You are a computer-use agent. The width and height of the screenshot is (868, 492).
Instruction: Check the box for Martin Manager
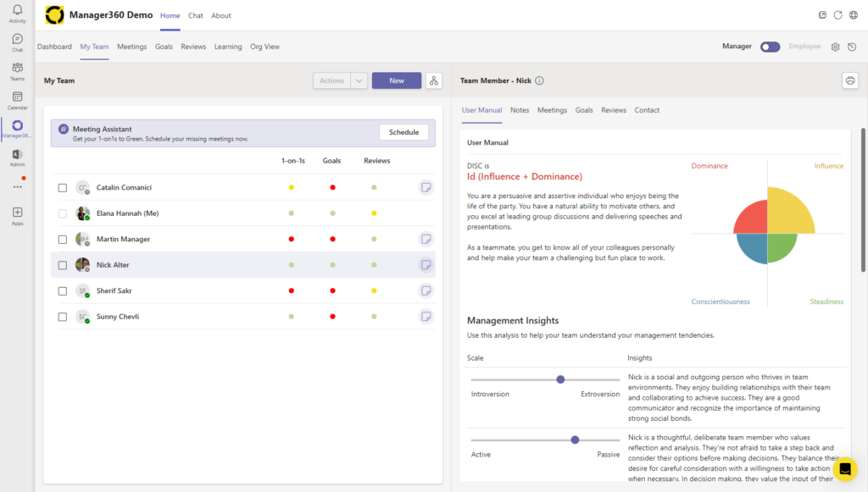63,240
